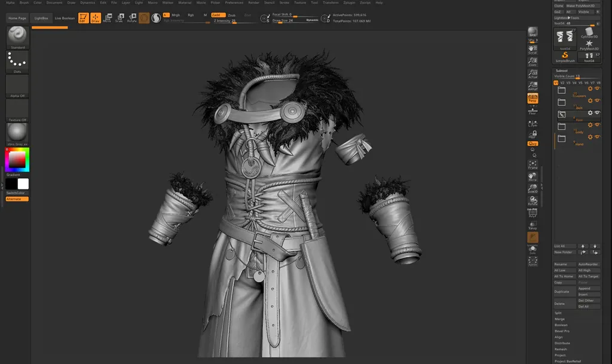Open the Stroke menu
612x364 pixels.
284,2
